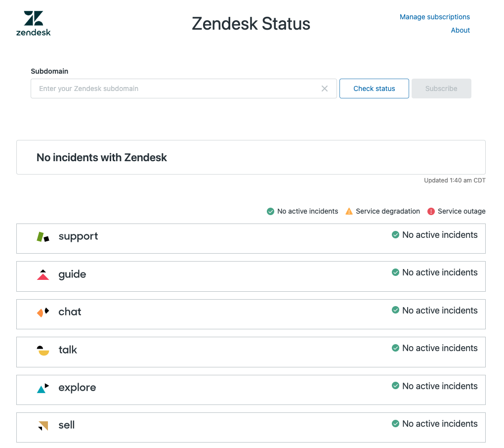The image size is (504, 448).
Task: Click 'No active incidents' text in explore row
Action: point(440,386)
